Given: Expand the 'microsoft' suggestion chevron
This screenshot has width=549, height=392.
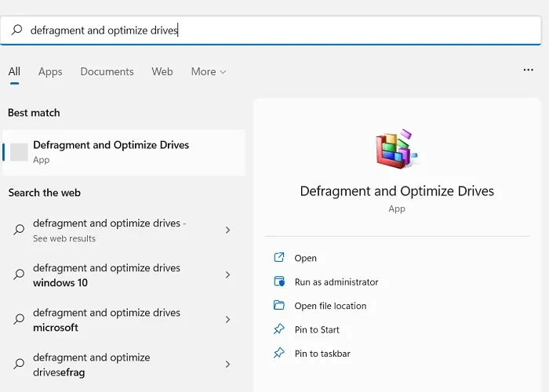Looking at the screenshot, I should 227,320.
